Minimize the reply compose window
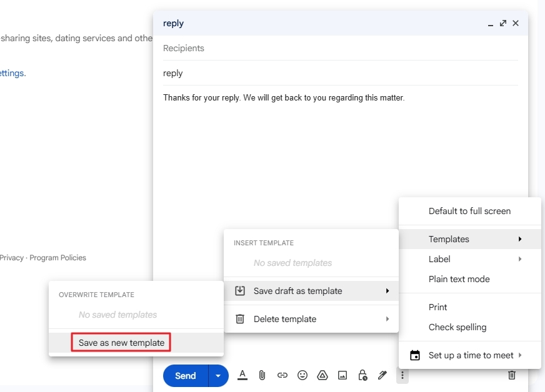 [491, 24]
